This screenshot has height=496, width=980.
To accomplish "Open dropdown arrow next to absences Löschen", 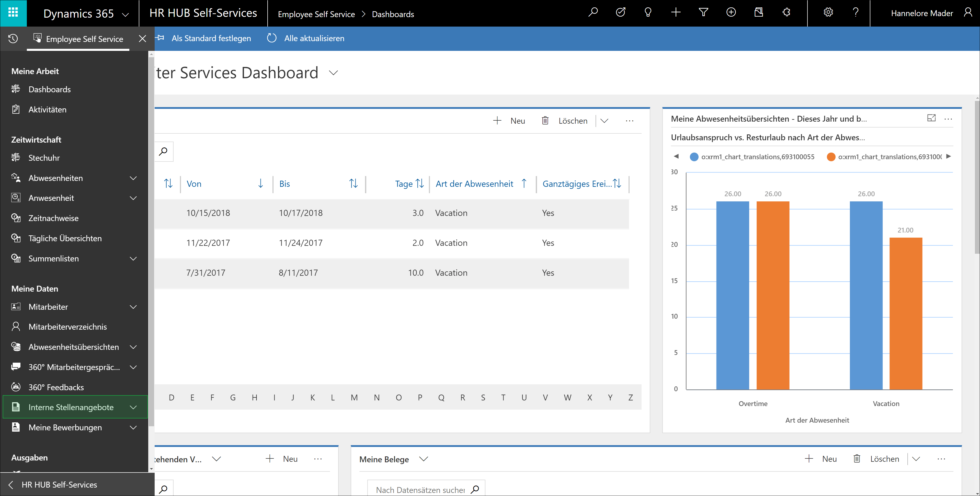I will 604,121.
